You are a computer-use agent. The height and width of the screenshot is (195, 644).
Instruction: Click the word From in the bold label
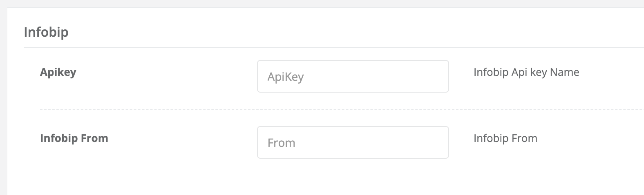(x=94, y=138)
